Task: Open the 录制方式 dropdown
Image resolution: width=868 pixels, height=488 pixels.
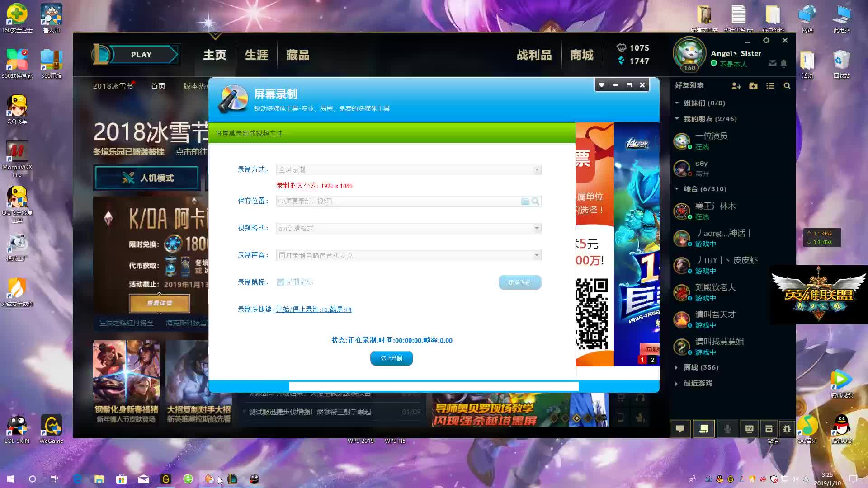Action: [x=536, y=169]
